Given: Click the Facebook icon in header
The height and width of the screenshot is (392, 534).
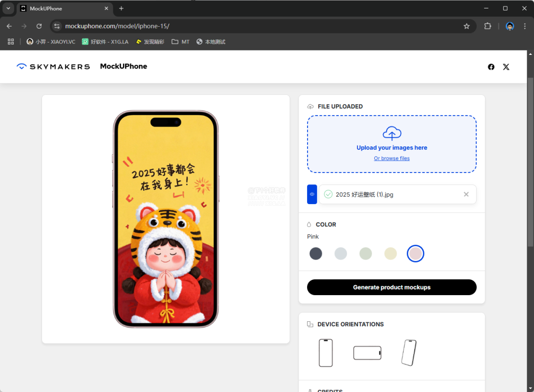Looking at the screenshot, I should (x=491, y=67).
